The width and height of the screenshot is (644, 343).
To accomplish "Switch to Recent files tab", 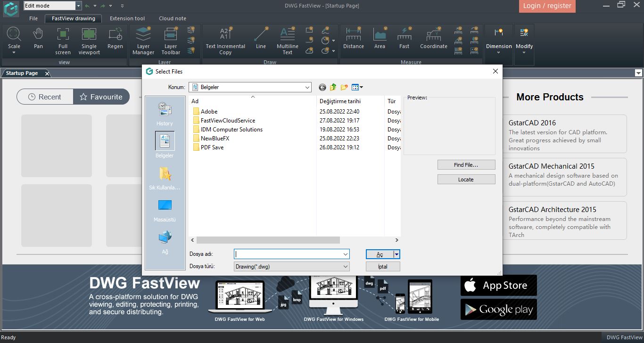I will point(45,97).
